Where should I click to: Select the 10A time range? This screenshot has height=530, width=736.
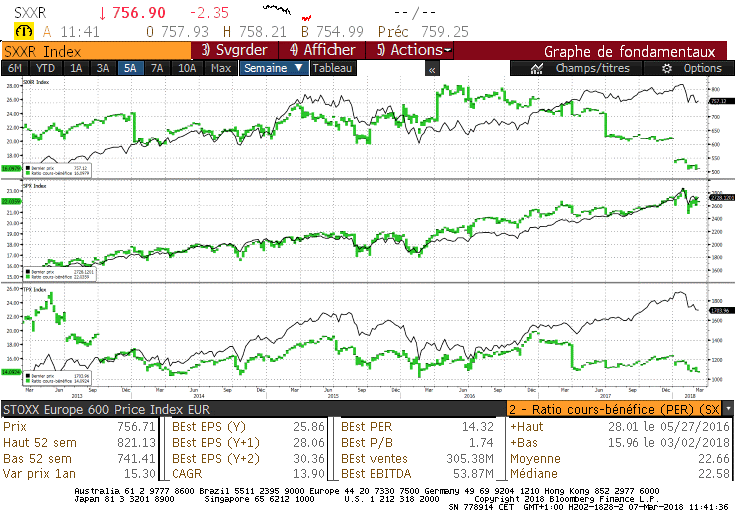click(187, 69)
